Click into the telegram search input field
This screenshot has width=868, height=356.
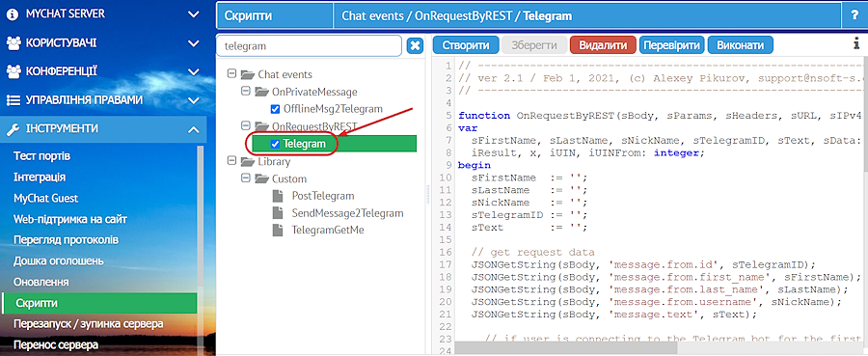click(x=309, y=46)
